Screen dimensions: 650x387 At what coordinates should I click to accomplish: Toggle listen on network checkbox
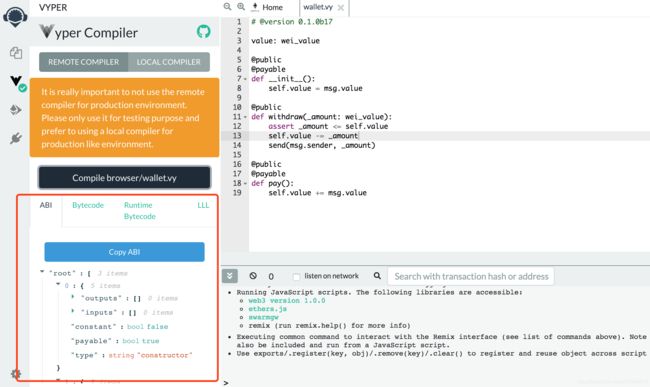[x=296, y=276]
